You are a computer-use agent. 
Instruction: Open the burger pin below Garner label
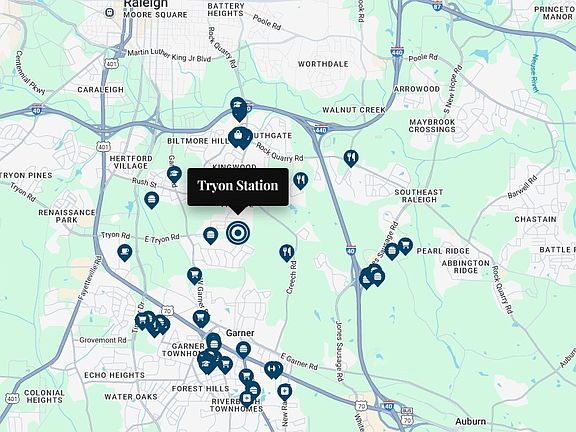243,350
